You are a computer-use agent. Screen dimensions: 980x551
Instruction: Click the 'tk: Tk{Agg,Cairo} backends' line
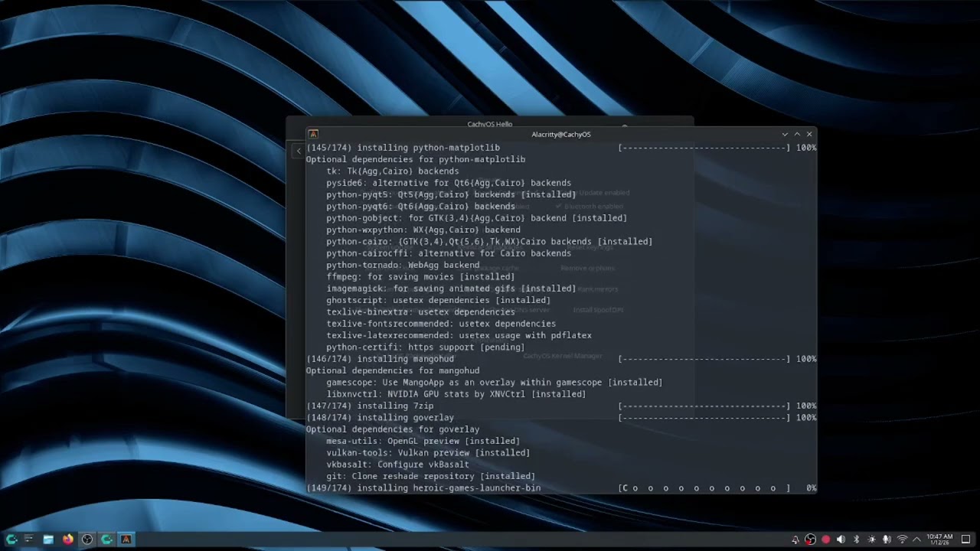point(393,171)
